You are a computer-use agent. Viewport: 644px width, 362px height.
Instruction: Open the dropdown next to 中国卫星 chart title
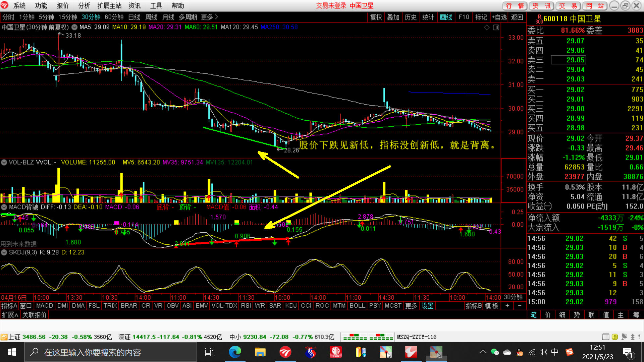pos(74,27)
